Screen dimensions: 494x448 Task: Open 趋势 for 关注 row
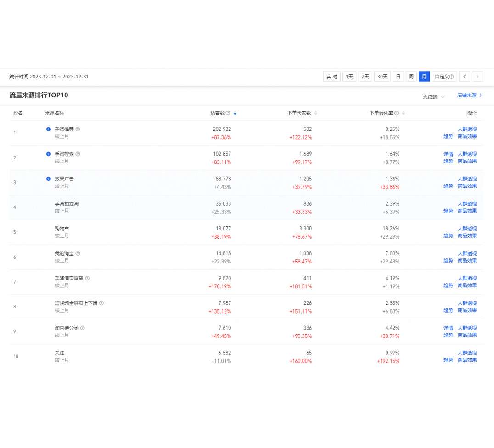(448, 360)
